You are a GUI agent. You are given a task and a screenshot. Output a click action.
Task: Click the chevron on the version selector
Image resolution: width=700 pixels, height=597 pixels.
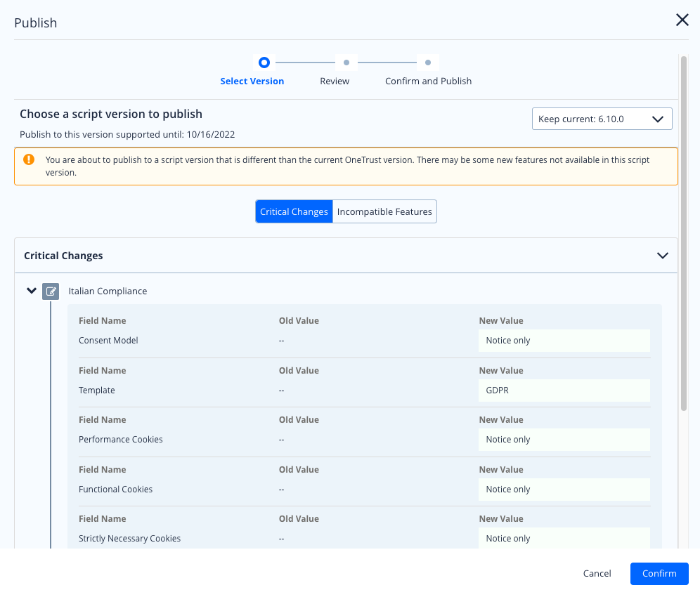pos(658,118)
